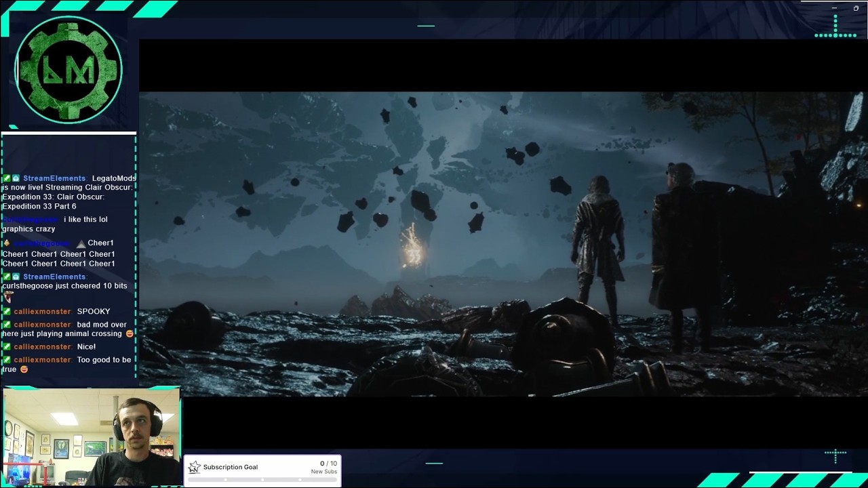
Task: Click the emote below the cheered 10 bits message
Action: (7, 297)
